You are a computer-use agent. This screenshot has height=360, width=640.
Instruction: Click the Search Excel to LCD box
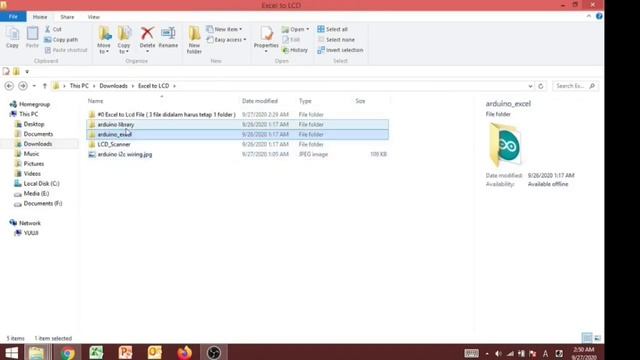tap(575, 86)
